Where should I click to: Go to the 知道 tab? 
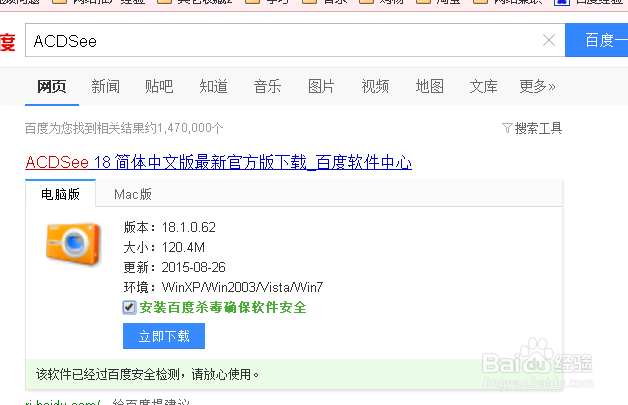pyautogui.click(x=213, y=86)
